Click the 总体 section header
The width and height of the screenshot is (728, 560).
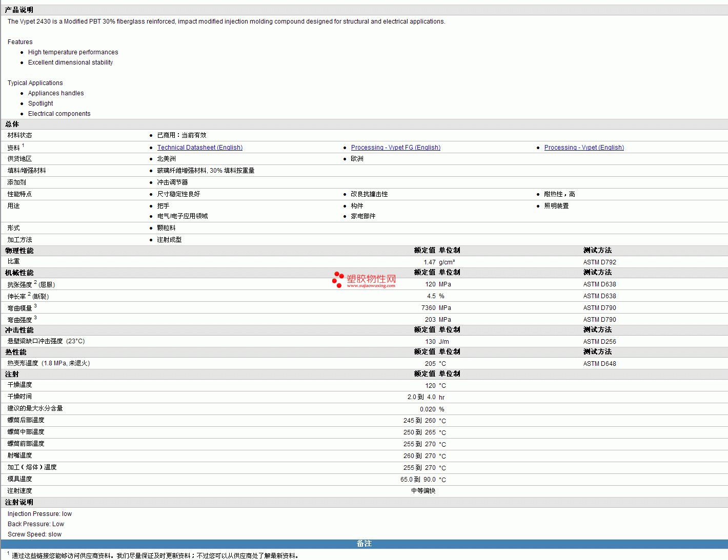[x=12, y=125]
